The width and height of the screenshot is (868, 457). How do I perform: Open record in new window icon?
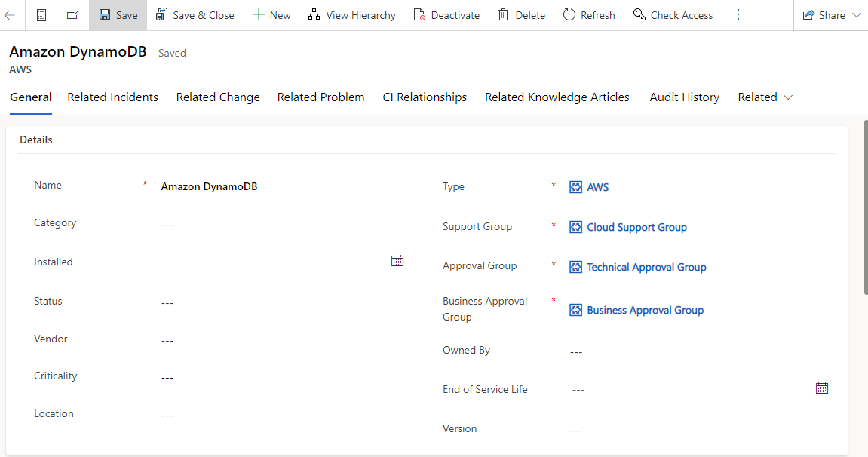72,15
